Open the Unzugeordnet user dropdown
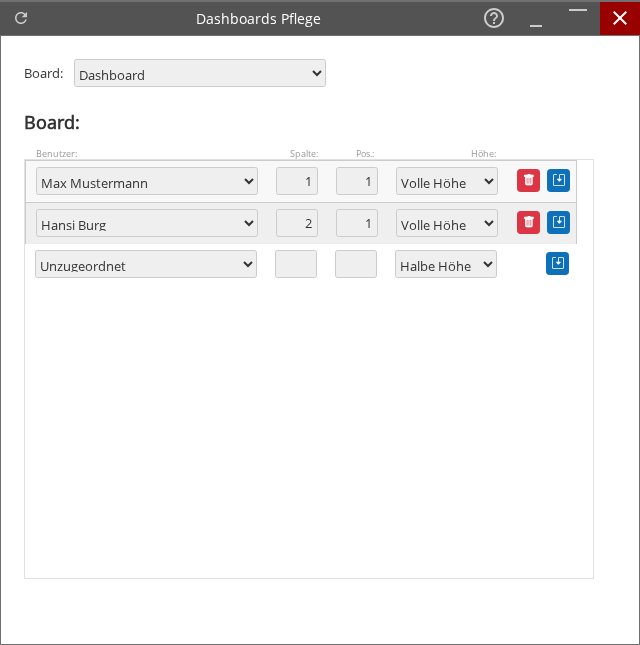This screenshot has height=645, width=640. tap(146, 265)
